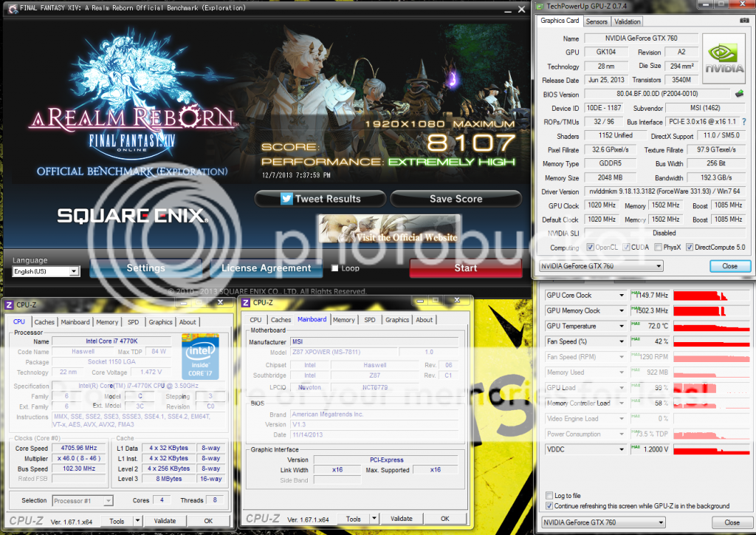Viewport: 756px width, 535px height.
Task: Click the Visit the Official Website banner
Action: [388, 229]
